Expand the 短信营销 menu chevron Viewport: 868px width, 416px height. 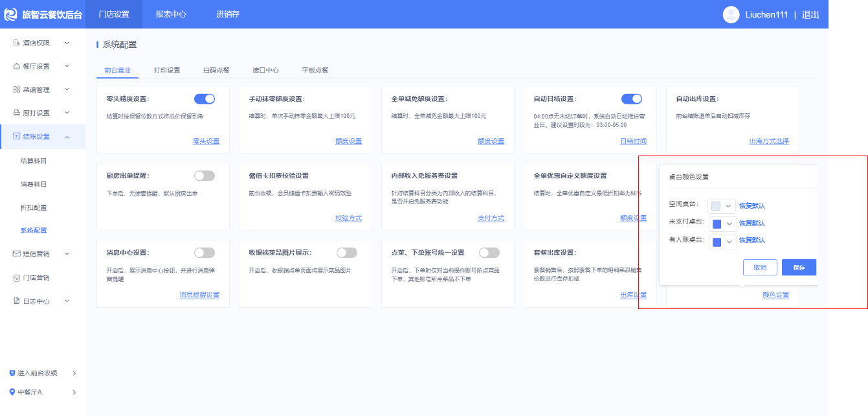(67, 254)
